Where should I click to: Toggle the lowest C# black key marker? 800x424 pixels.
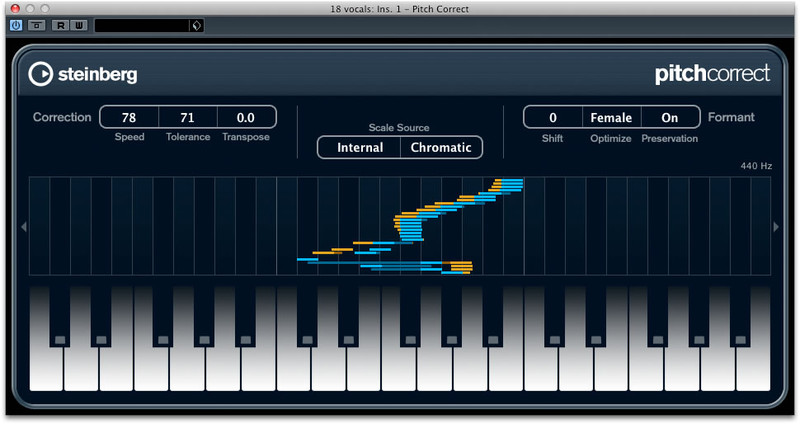pos(60,340)
